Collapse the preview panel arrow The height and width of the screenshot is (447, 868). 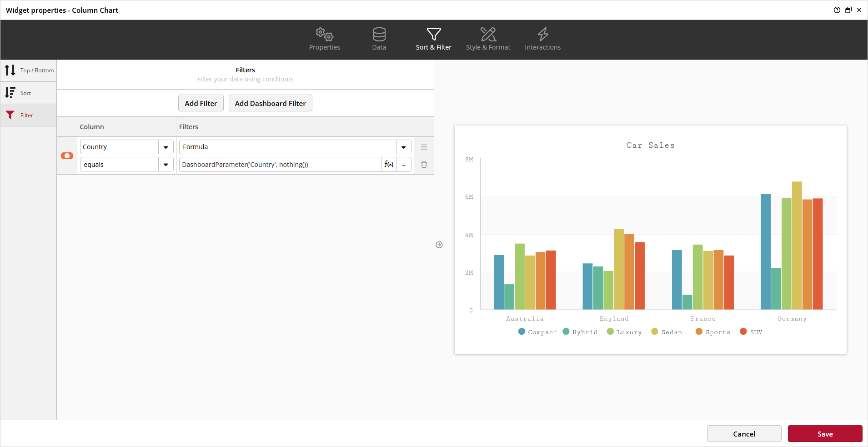[x=439, y=245]
